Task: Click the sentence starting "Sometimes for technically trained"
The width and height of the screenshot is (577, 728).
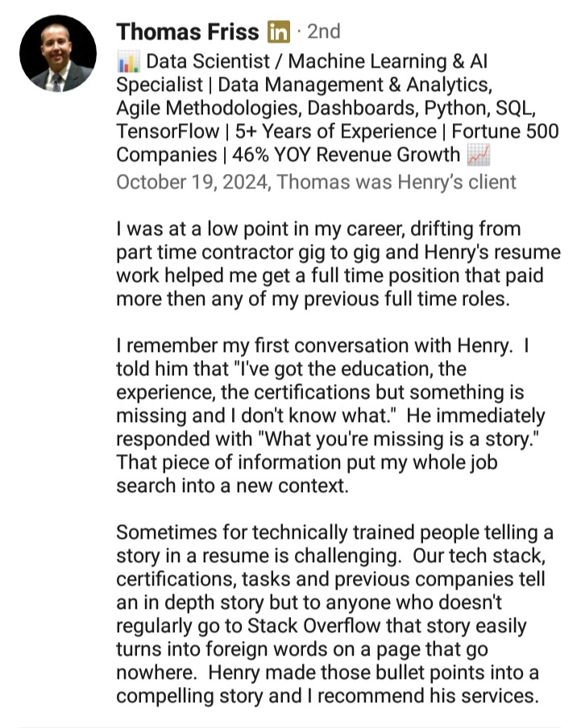Action: pyautogui.click(x=334, y=532)
